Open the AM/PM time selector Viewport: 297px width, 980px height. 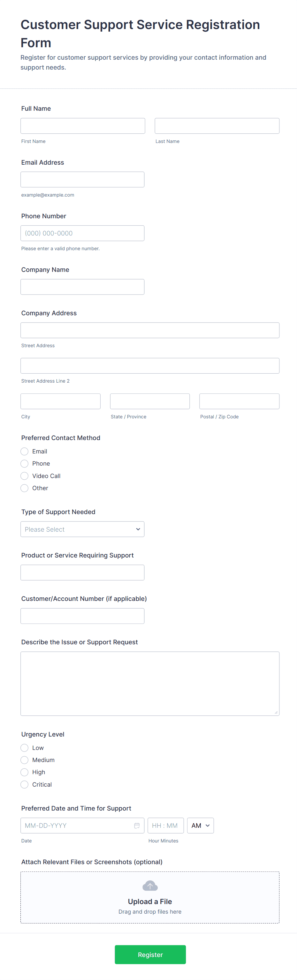click(200, 825)
